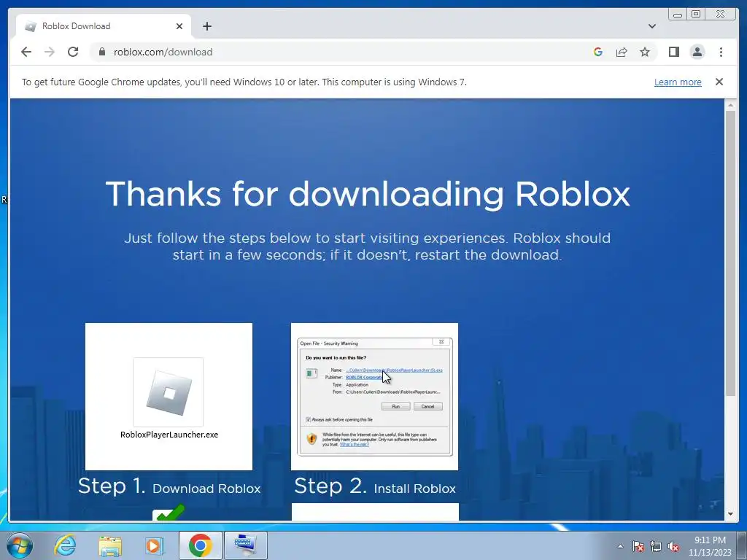
Task: Click the green checkmark below Step 1
Action: tap(169, 513)
